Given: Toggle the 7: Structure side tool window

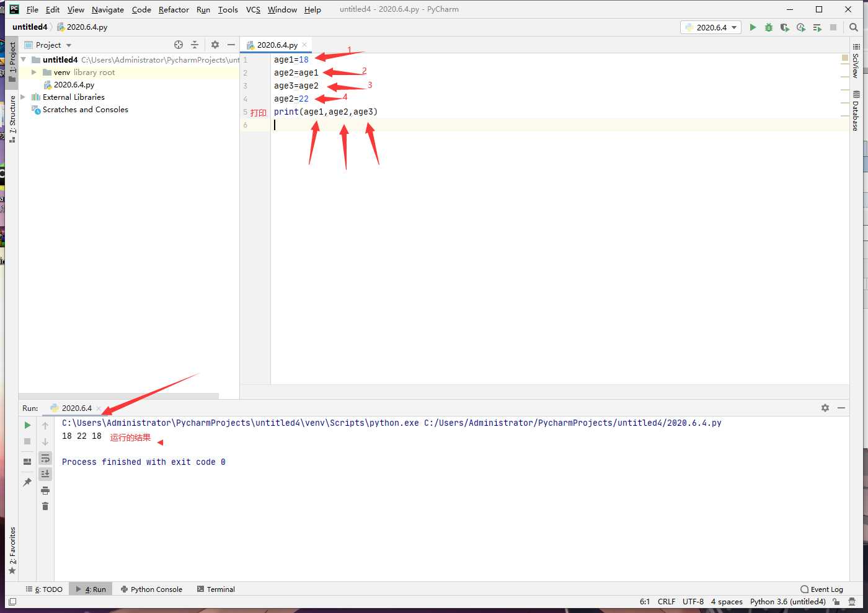Looking at the screenshot, I should coord(12,119).
